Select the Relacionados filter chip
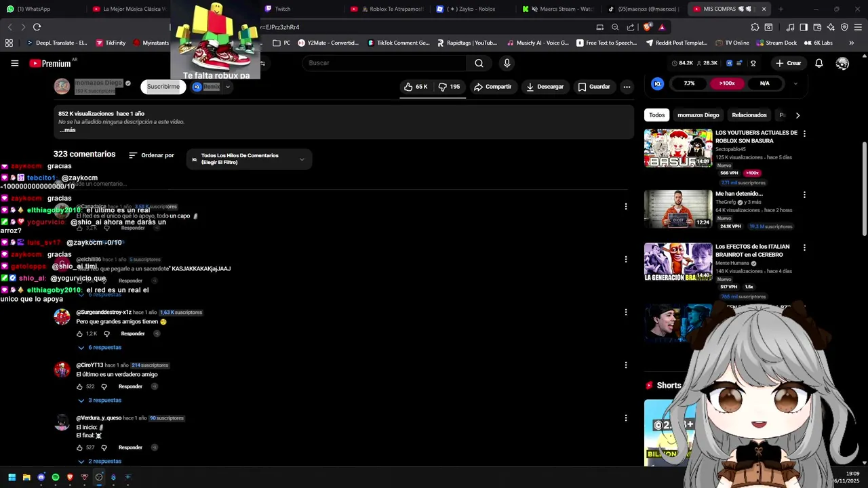 point(749,115)
